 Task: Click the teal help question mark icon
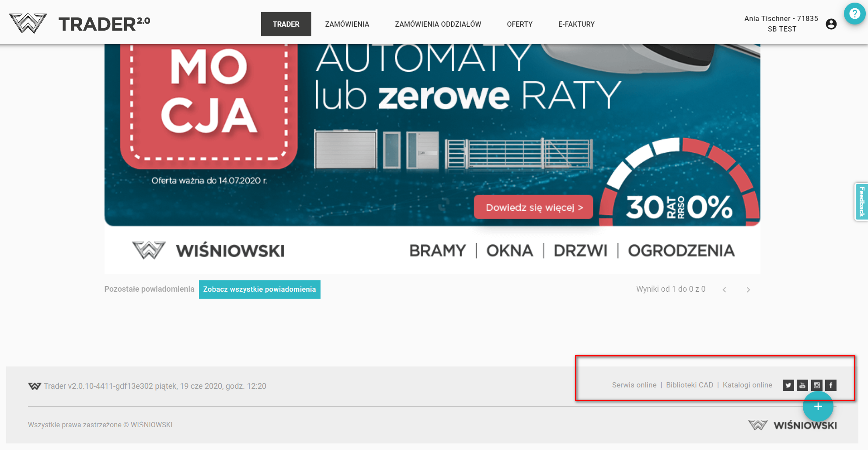click(854, 14)
